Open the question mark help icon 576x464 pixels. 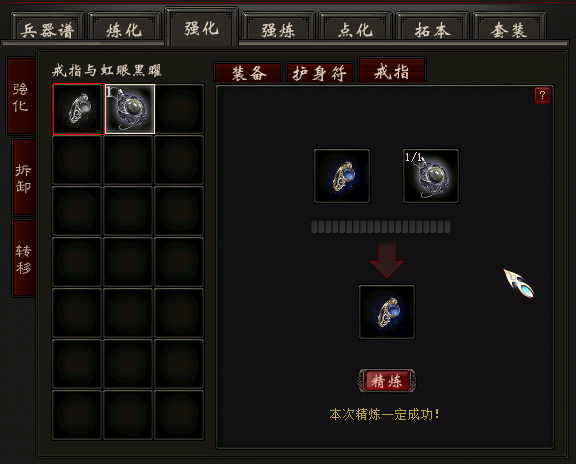point(542,96)
